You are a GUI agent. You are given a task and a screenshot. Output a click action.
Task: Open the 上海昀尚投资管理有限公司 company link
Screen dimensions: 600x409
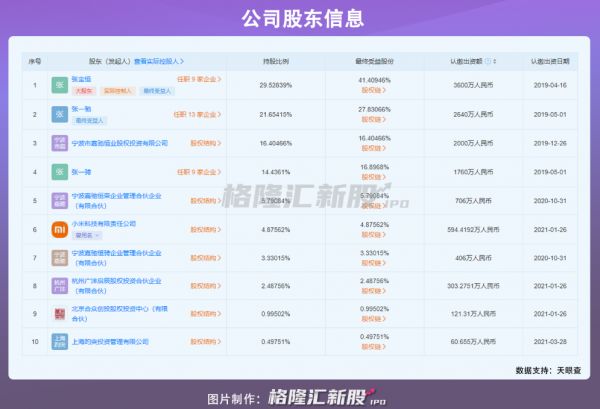112,342
